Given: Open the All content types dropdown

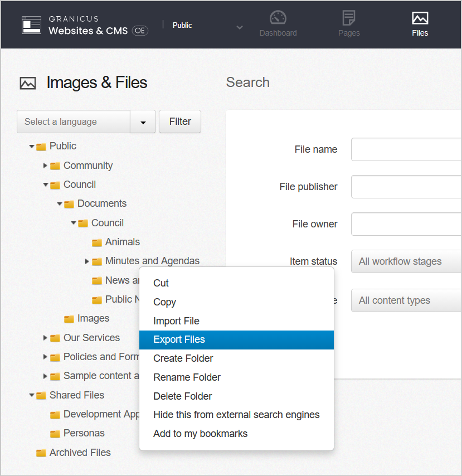Looking at the screenshot, I should click(x=406, y=300).
